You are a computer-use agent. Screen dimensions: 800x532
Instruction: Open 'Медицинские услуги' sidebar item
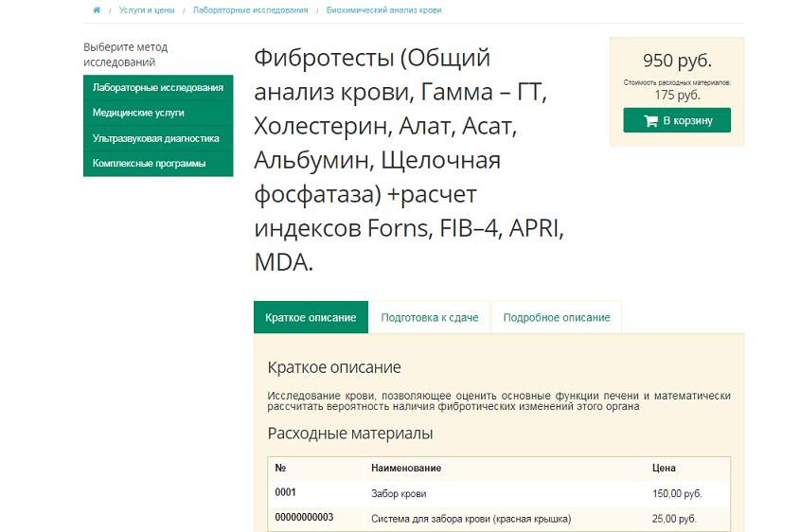tap(158, 113)
